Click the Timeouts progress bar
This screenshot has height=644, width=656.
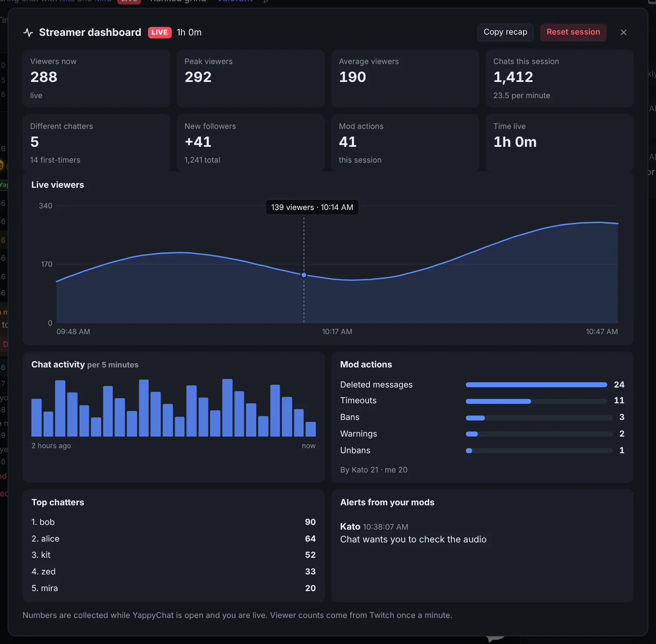click(536, 401)
